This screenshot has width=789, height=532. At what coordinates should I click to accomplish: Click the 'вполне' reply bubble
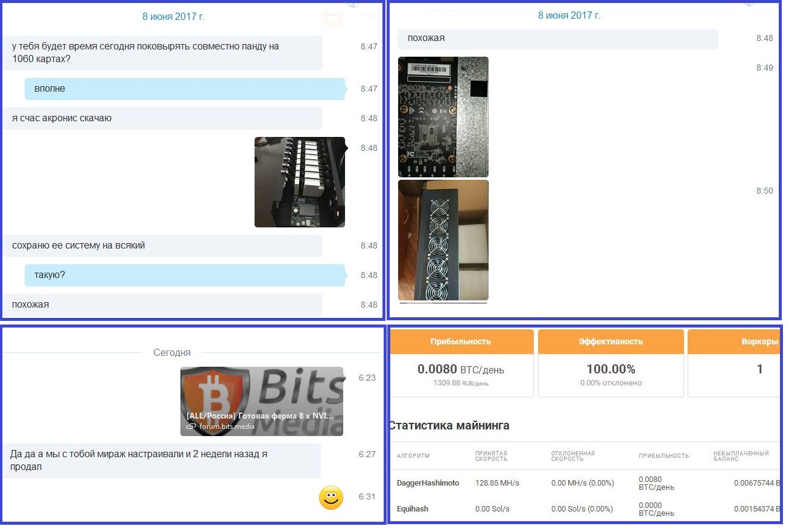click(185, 89)
